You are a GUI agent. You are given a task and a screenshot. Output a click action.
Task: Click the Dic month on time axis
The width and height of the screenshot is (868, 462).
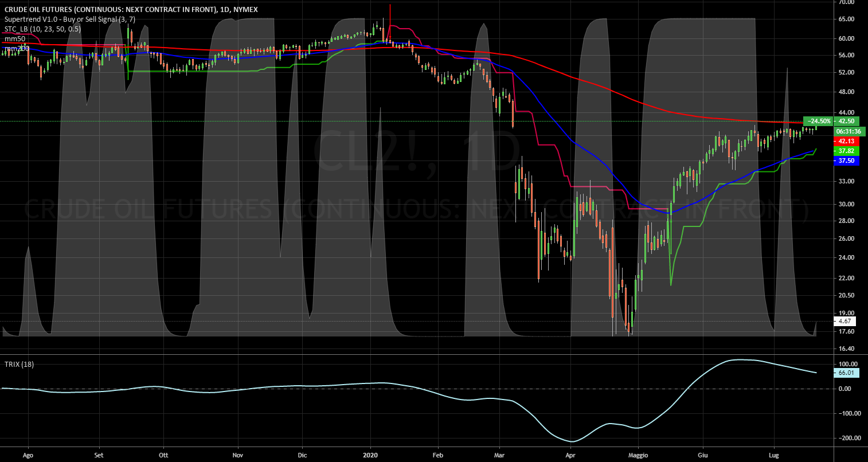tap(303, 456)
